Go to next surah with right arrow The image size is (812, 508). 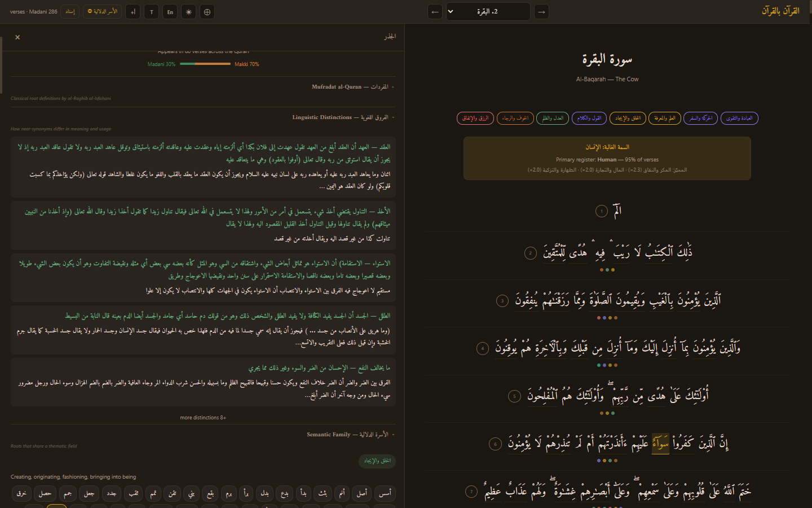coord(541,12)
